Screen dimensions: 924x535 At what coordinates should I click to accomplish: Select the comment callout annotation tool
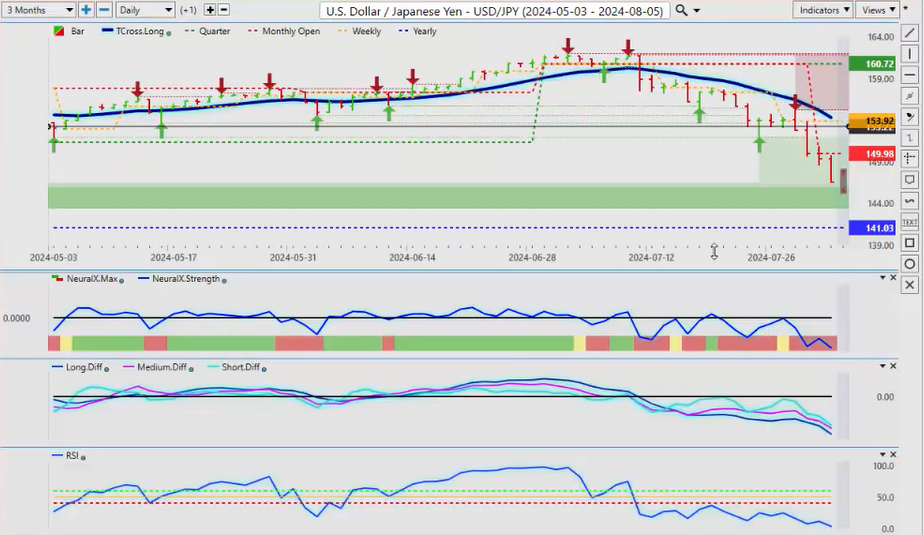click(x=910, y=180)
